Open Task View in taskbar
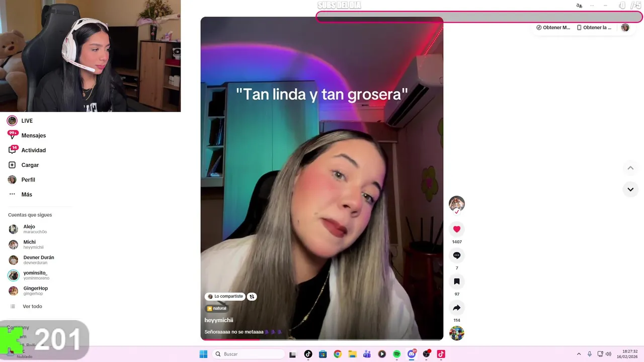644x362 pixels. coord(292,354)
